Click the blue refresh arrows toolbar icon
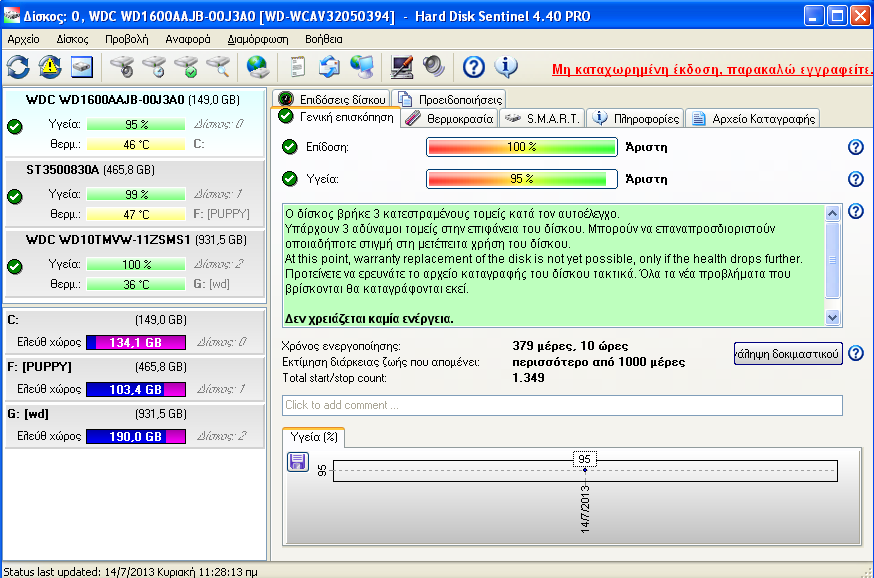Screen dimensions: 874x578 click(x=18, y=67)
